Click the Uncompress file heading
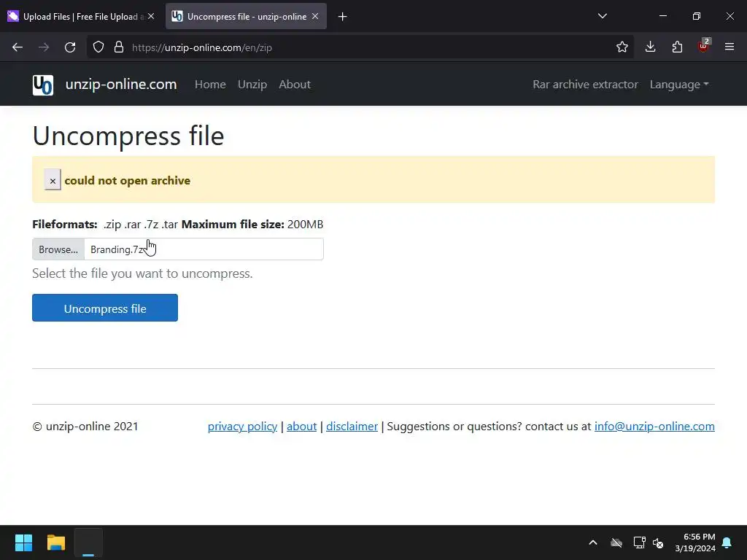Screen dimensions: 747x560 pos(128,136)
